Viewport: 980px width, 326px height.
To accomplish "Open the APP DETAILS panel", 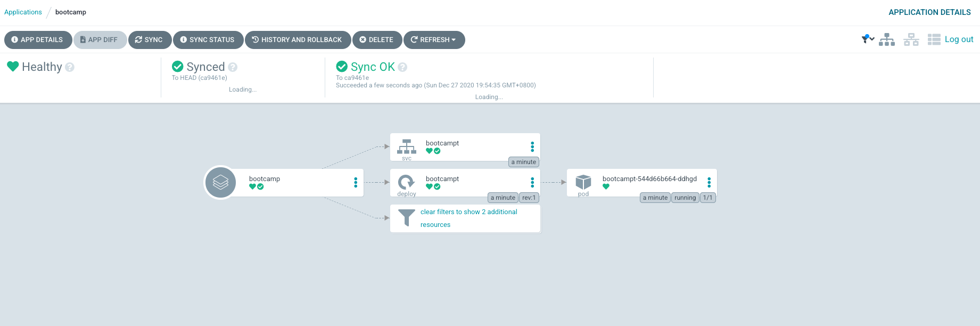I will [x=38, y=40].
